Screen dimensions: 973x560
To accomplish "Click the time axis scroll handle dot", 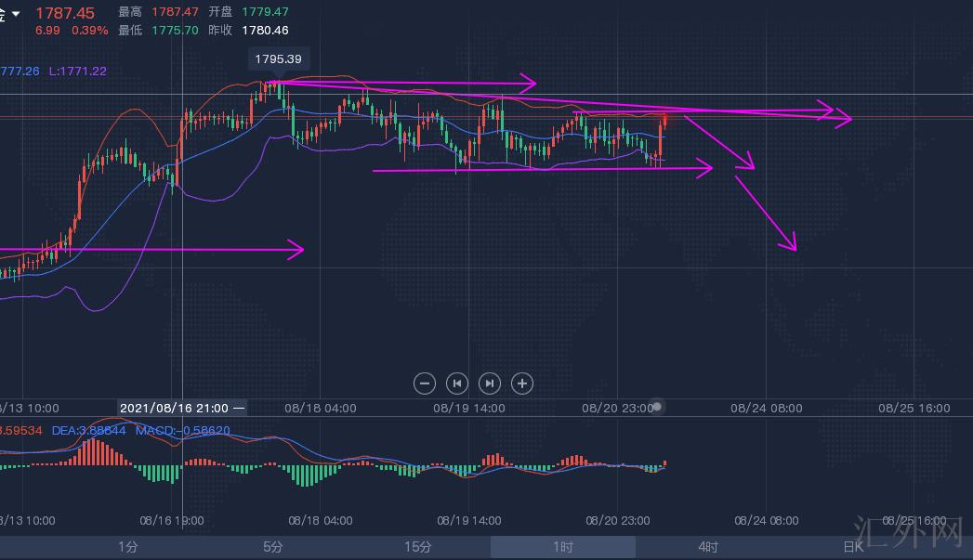I will pyautogui.click(x=657, y=407).
